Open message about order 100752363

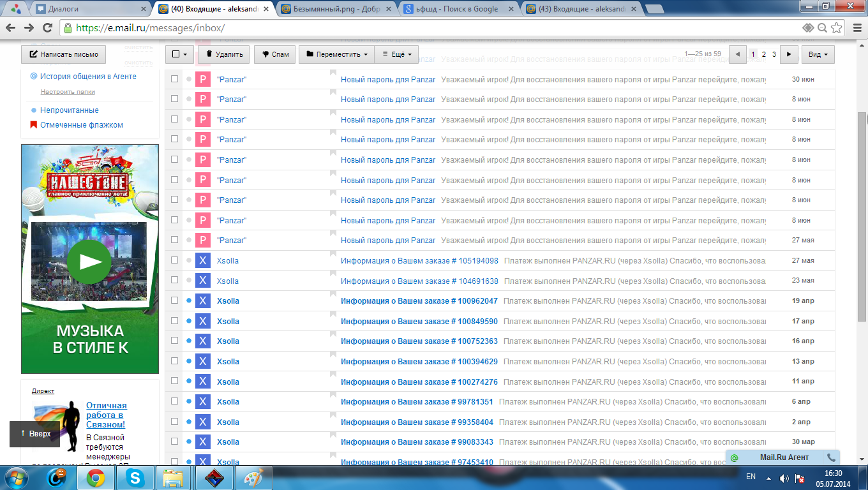pos(419,341)
